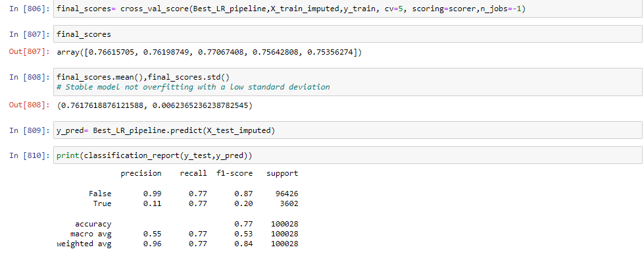Click cell In [808] with final_scores.mean()
644x266 pixels.
[x=347, y=82]
